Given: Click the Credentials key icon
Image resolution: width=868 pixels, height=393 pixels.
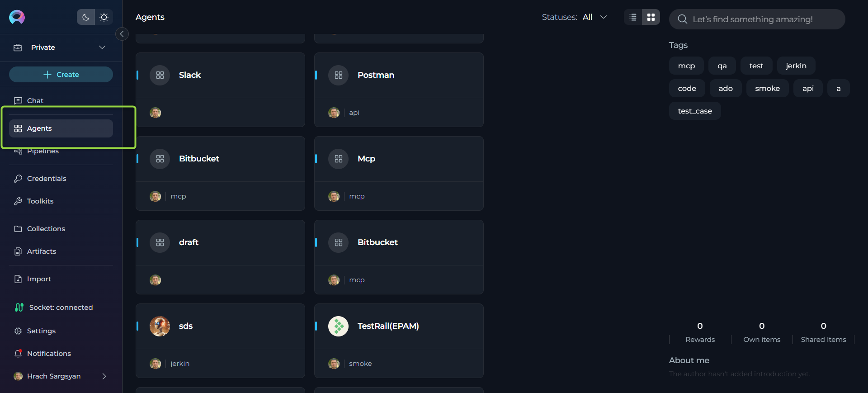Looking at the screenshot, I should click(x=18, y=179).
